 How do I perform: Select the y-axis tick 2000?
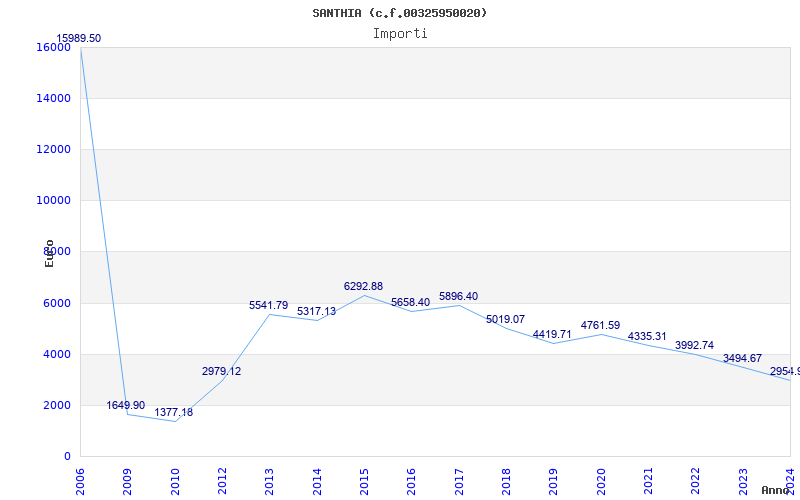pos(56,405)
